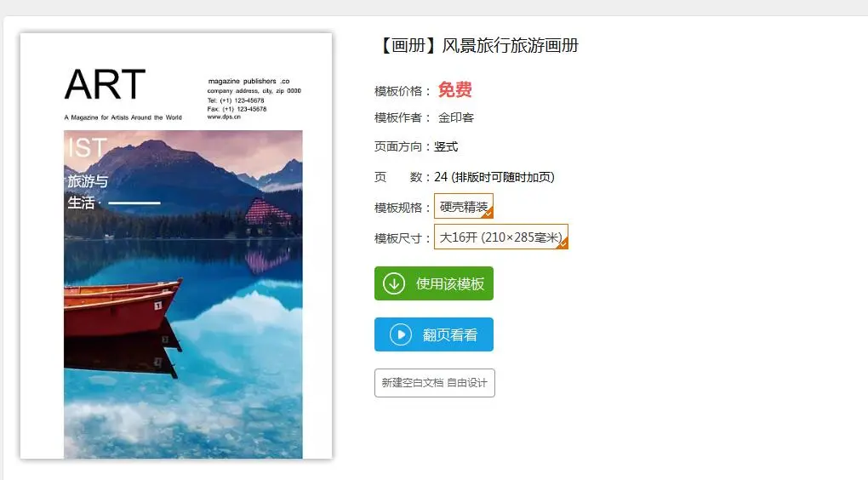This screenshot has height=480, width=868.
Task: Use this template via 使用该模板 button
Action: point(433,283)
